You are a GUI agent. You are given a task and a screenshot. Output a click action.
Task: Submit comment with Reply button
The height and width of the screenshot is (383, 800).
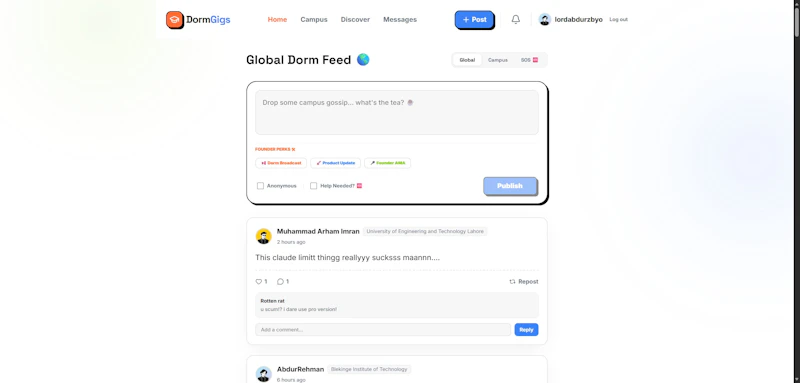tap(526, 329)
